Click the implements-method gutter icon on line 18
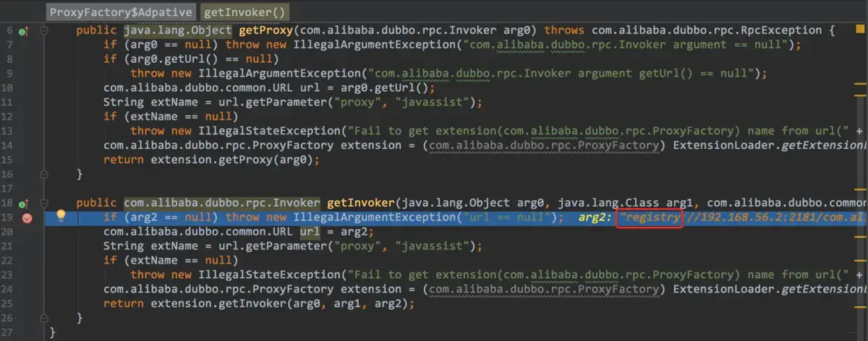This screenshot has height=341, width=868. pos(23,205)
